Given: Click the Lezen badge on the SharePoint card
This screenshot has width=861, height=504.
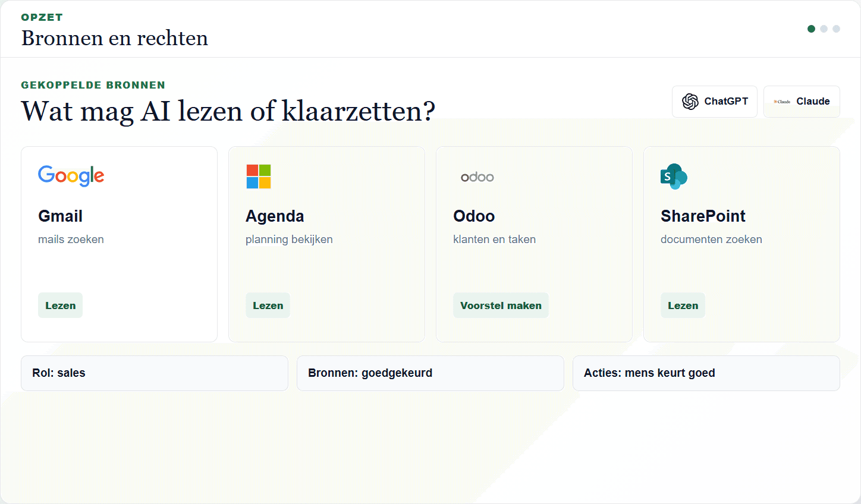Looking at the screenshot, I should [683, 305].
